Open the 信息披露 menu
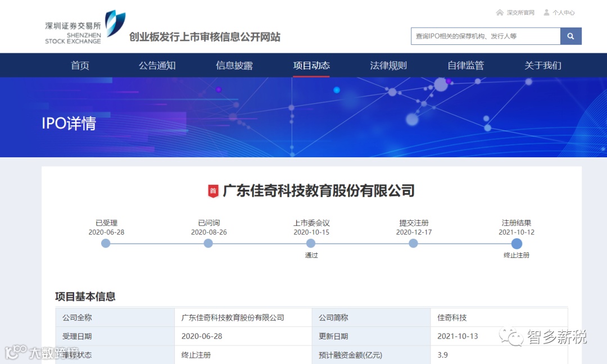The height and width of the screenshot is (364, 607). 234,65
